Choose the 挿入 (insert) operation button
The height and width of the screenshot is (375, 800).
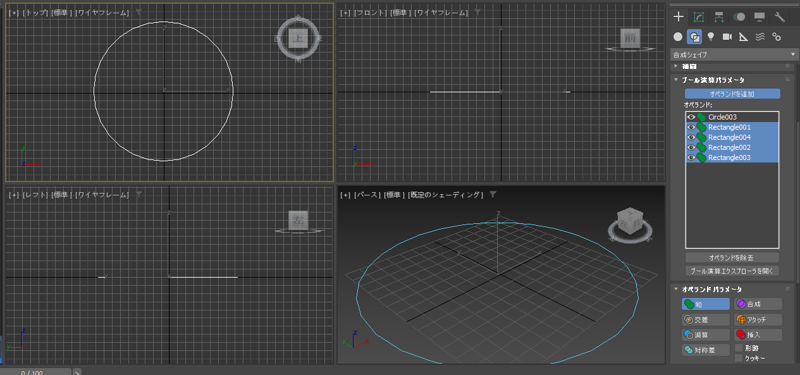click(x=758, y=335)
